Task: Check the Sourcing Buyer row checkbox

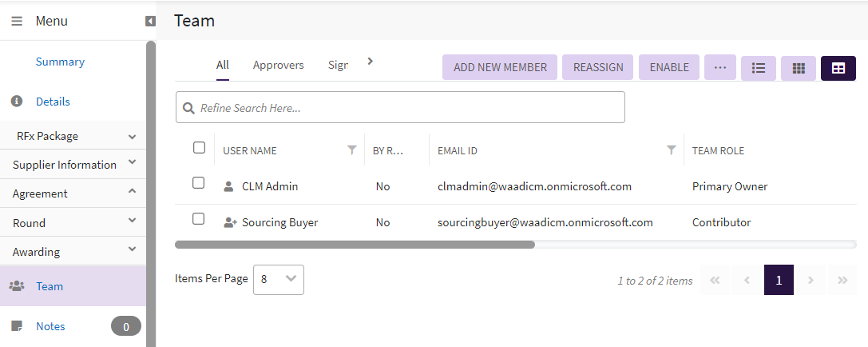Action: pyautogui.click(x=200, y=219)
